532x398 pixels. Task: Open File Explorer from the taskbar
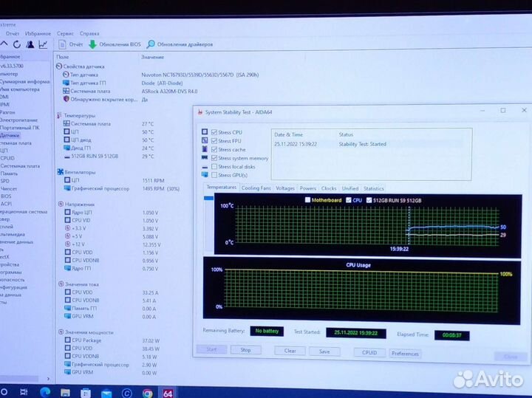point(65,393)
